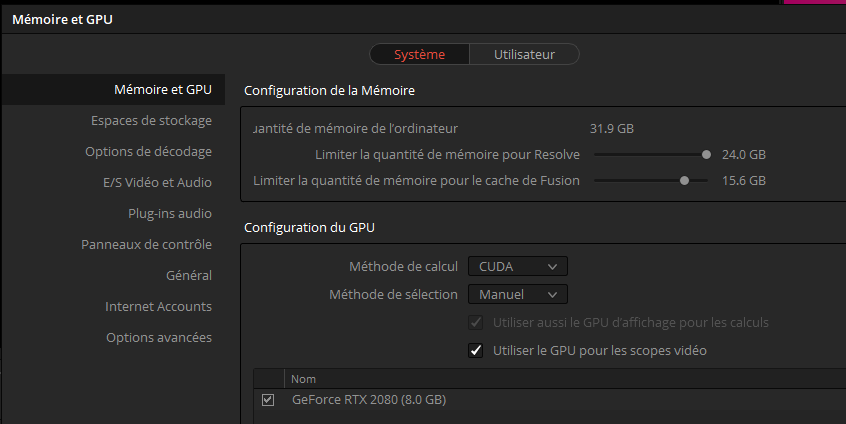The height and width of the screenshot is (424, 846).
Task: Open Internet Accounts settings
Action: tap(158, 306)
